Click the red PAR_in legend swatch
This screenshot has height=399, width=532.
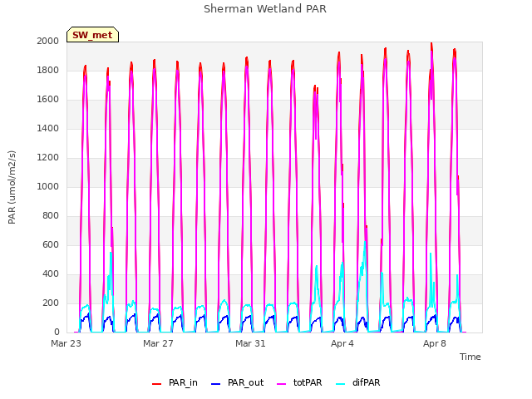157,384
